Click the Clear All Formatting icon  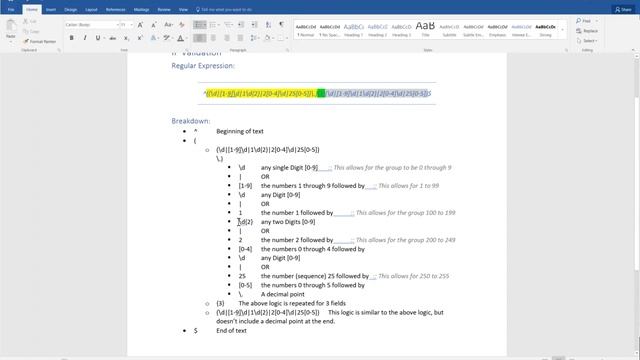182,25
